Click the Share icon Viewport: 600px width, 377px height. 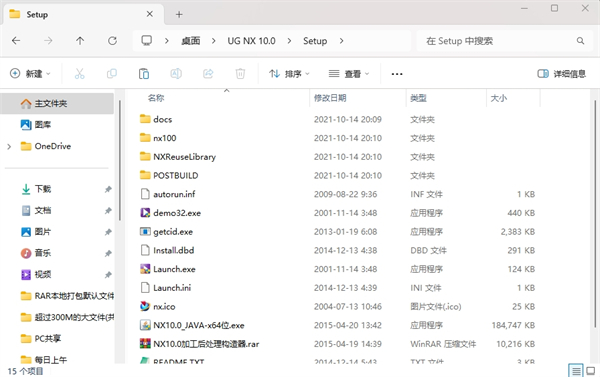pyautogui.click(x=208, y=73)
